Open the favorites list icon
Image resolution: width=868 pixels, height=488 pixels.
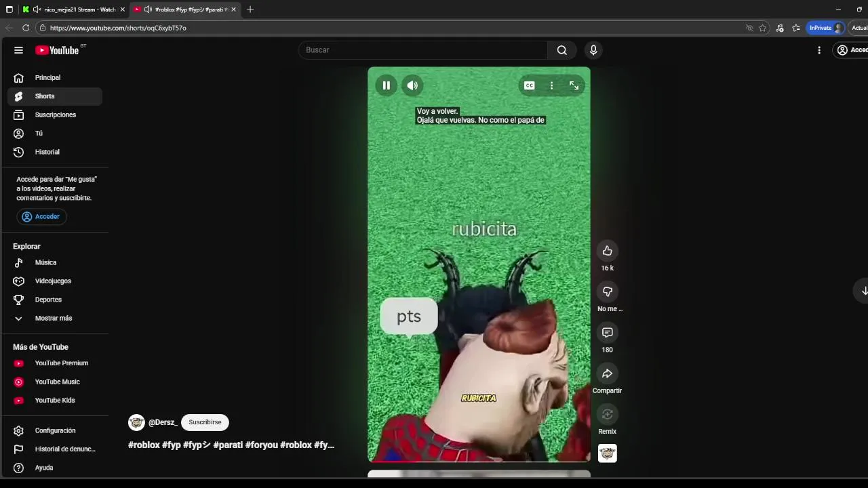coord(796,28)
